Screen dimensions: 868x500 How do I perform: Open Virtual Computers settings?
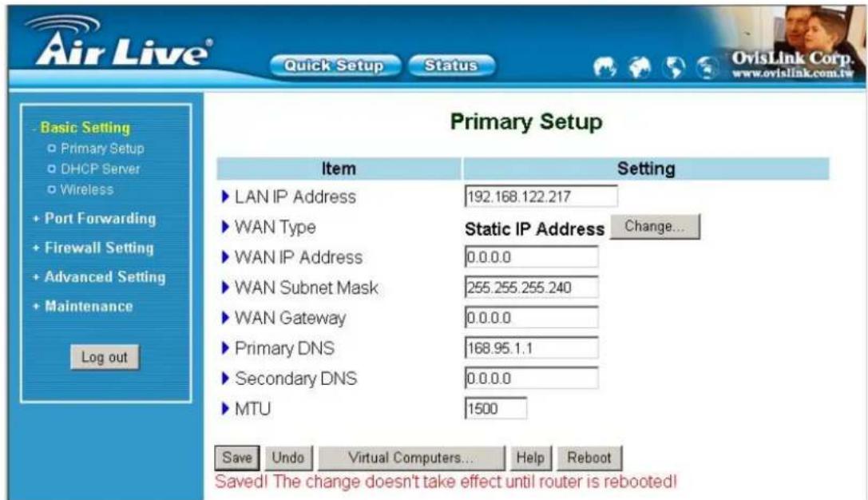tap(410, 458)
